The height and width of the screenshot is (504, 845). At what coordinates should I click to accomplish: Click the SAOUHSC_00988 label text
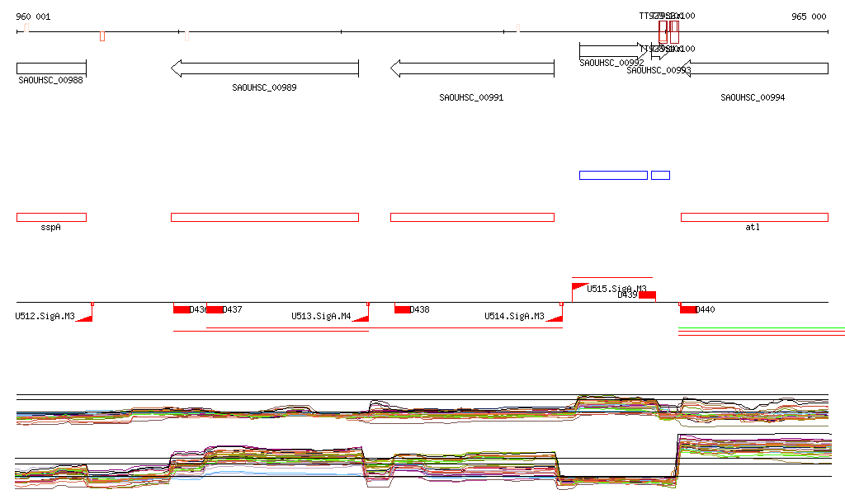click(x=50, y=80)
